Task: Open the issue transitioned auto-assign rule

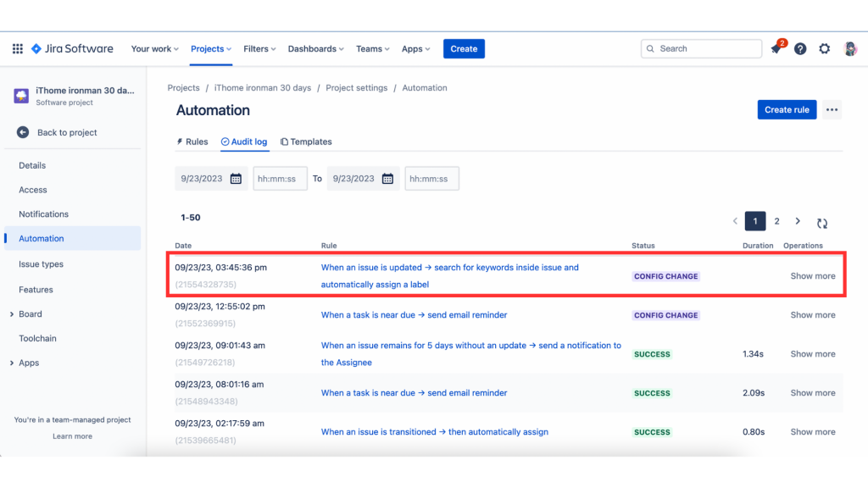Action: pyautogui.click(x=435, y=432)
